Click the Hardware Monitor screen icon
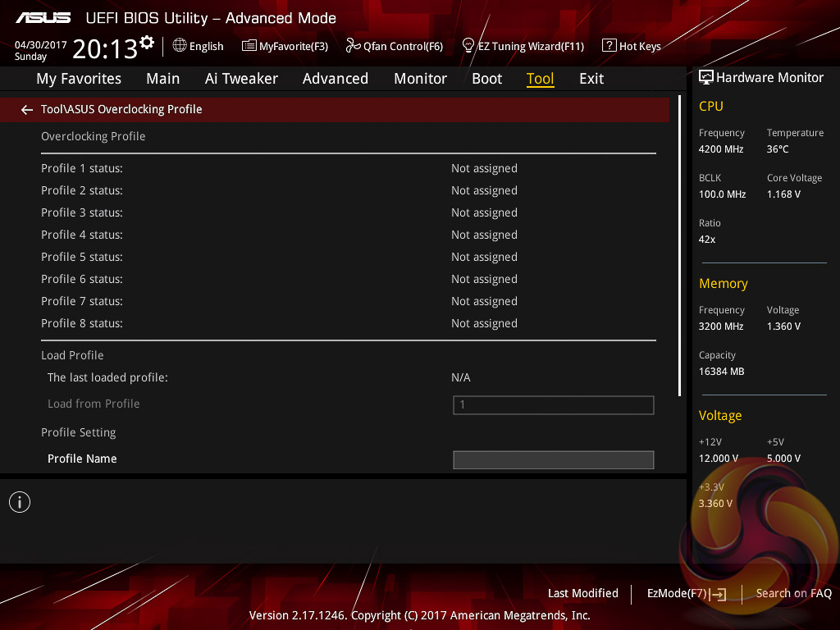Screen dimensions: 840x630 [706, 78]
